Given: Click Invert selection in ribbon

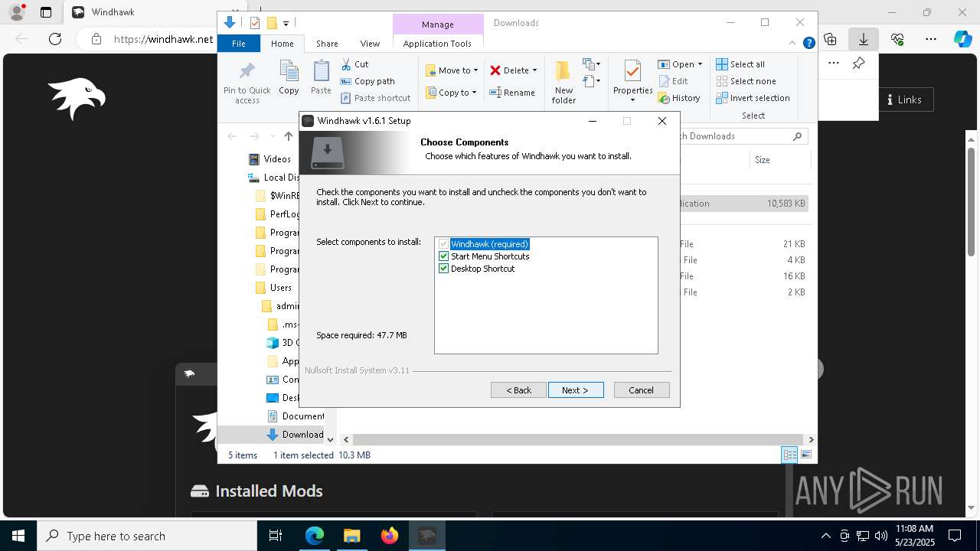Looking at the screenshot, I should point(753,98).
